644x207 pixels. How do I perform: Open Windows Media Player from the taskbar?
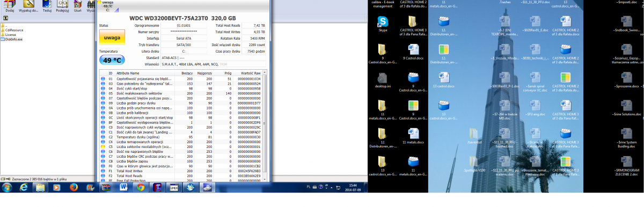(x=56, y=188)
